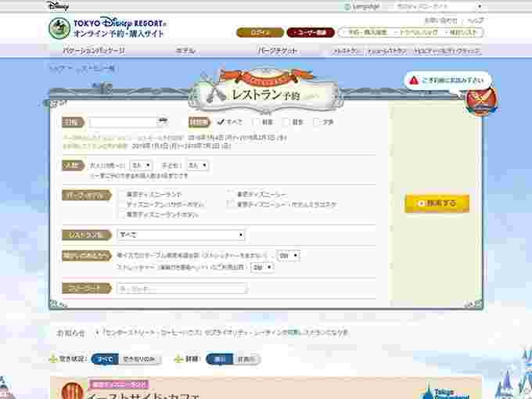Check the 東京ディズニーシー・ホテルミラコスタ checkbox
The height and width of the screenshot is (399, 532).
[x=231, y=204]
